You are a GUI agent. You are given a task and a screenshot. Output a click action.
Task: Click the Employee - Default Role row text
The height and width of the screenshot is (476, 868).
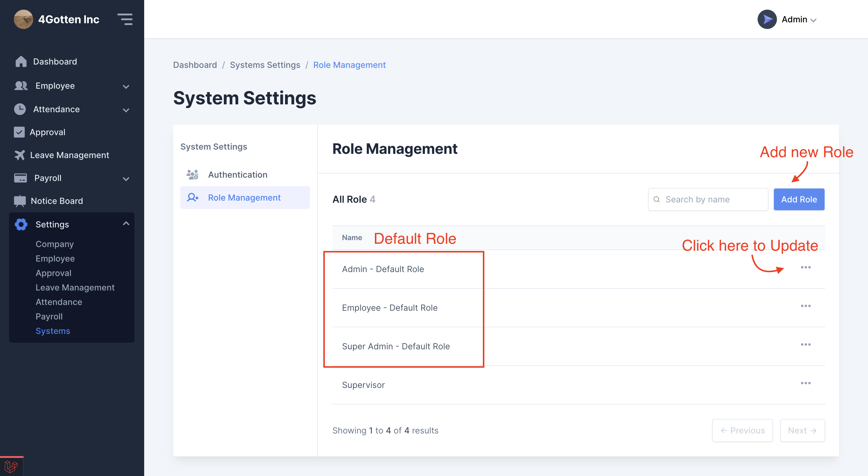click(390, 308)
